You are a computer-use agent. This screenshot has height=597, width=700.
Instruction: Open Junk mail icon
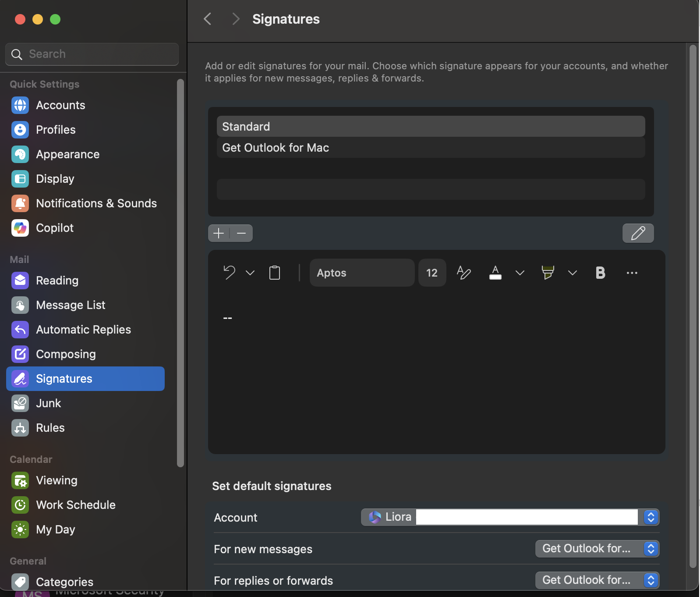tap(20, 403)
